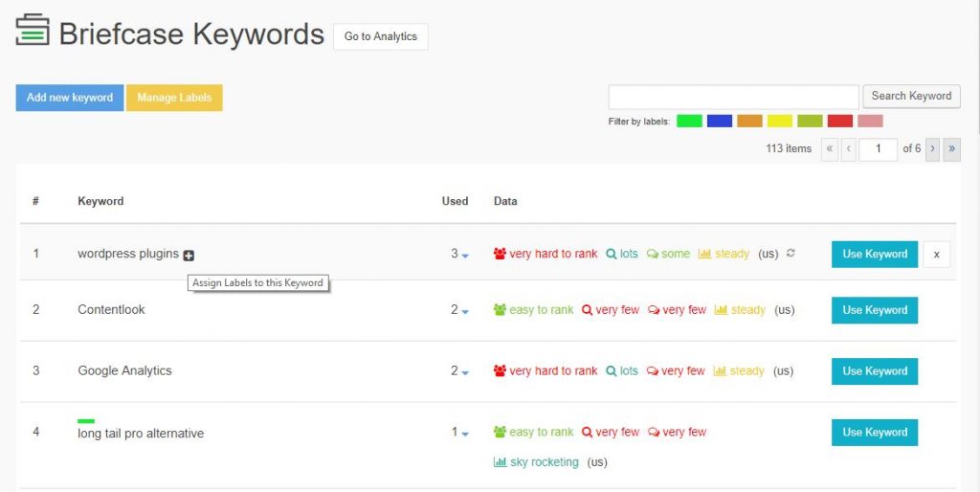This screenshot has height=492, width=980.
Task: Click the Search Keyword button
Action: (911, 97)
